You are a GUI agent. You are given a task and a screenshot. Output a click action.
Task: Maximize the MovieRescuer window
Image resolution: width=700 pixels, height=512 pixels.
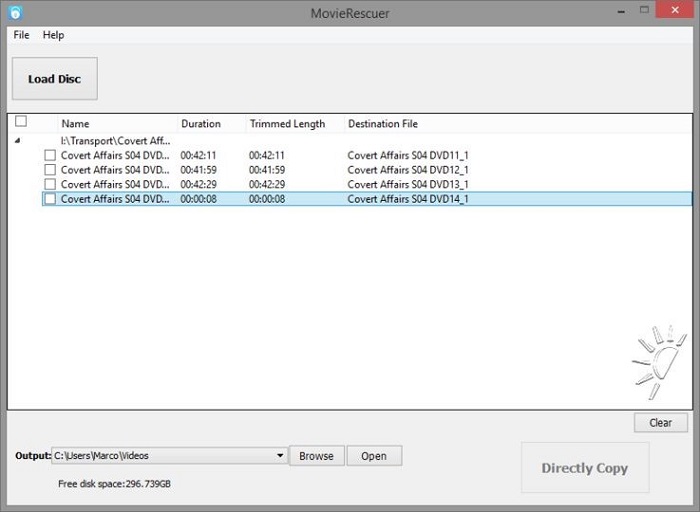(644, 10)
